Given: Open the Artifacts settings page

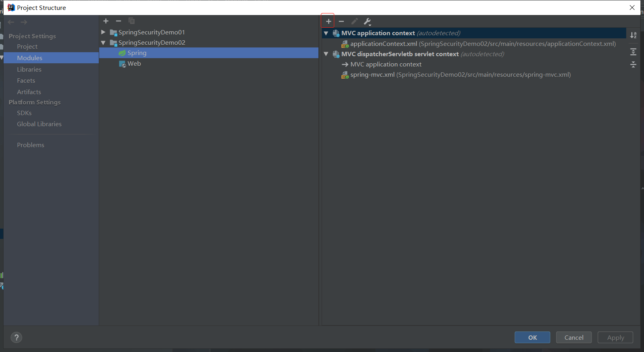Looking at the screenshot, I should tap(29, 92).
